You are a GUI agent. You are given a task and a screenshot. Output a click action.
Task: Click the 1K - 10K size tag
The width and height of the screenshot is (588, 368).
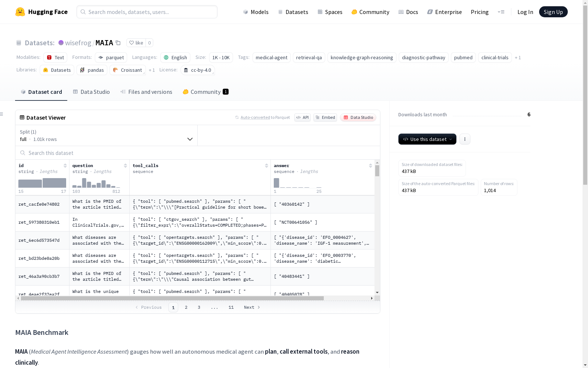tap(221, 57)
